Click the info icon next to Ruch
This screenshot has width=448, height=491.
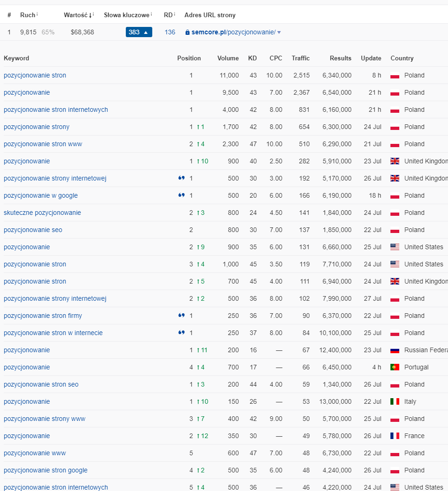37,14
